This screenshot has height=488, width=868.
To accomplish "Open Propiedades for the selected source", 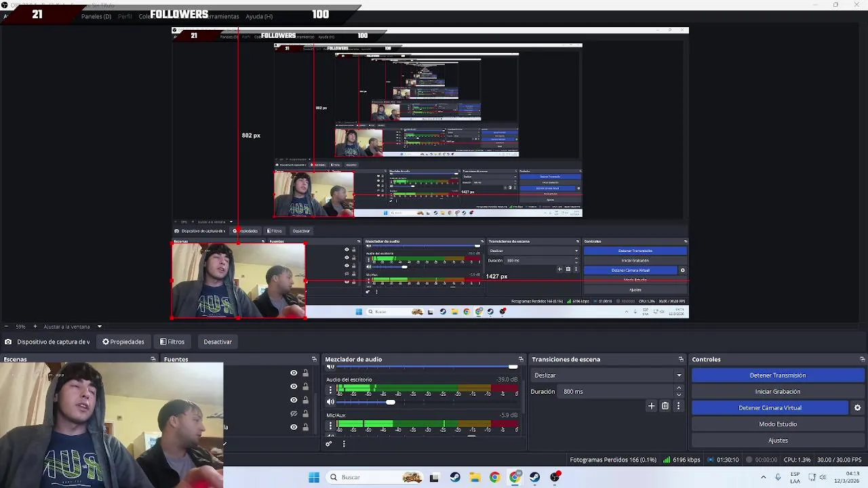I will click(123, 342).
